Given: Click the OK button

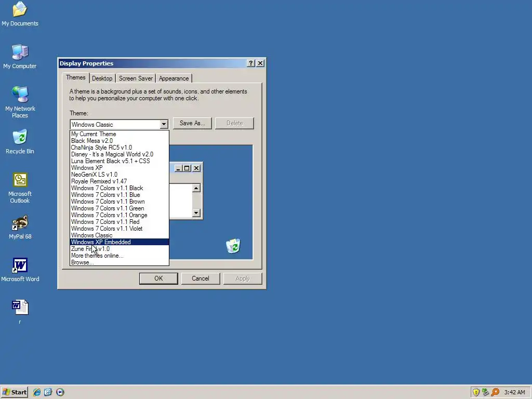Looking at the screenshot, I should coord(158,278).
